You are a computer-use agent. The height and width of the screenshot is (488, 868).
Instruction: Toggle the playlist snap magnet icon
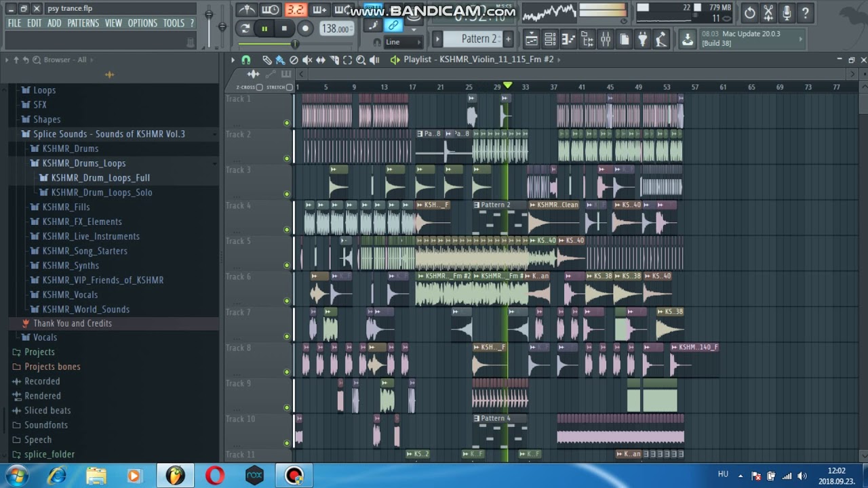click(245, 60)
